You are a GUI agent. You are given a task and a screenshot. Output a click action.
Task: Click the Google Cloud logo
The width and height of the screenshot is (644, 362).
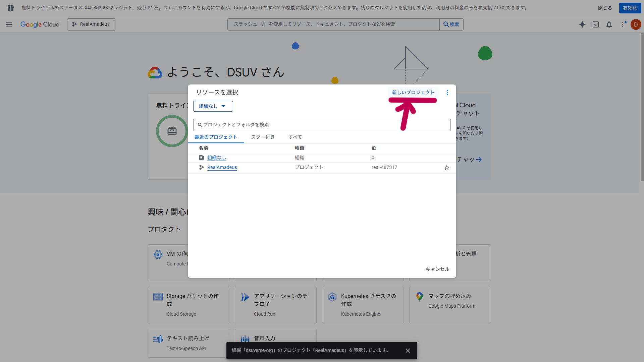click(40, 24)
